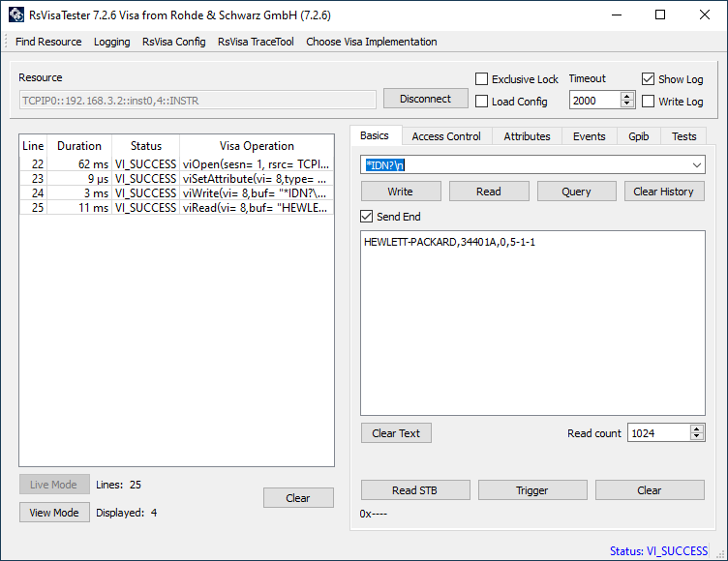Select log line 25 viRead row
728x561 pixels.
click(x=176, y=207)
